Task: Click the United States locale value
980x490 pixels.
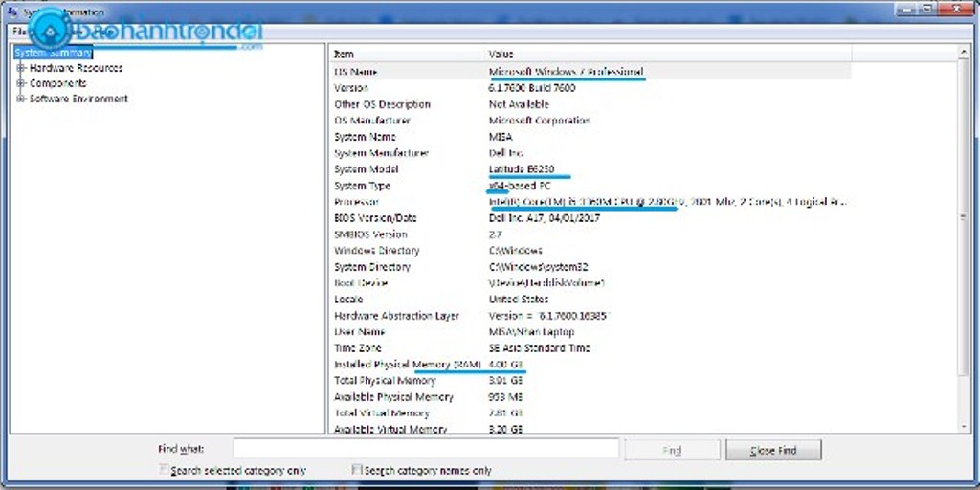Action: (518, 300)
